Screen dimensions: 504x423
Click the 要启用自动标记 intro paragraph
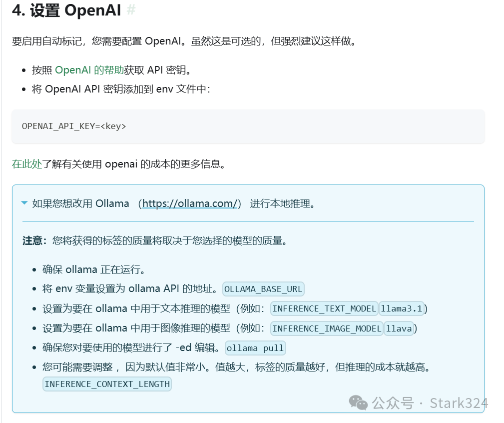coord(184,41)
